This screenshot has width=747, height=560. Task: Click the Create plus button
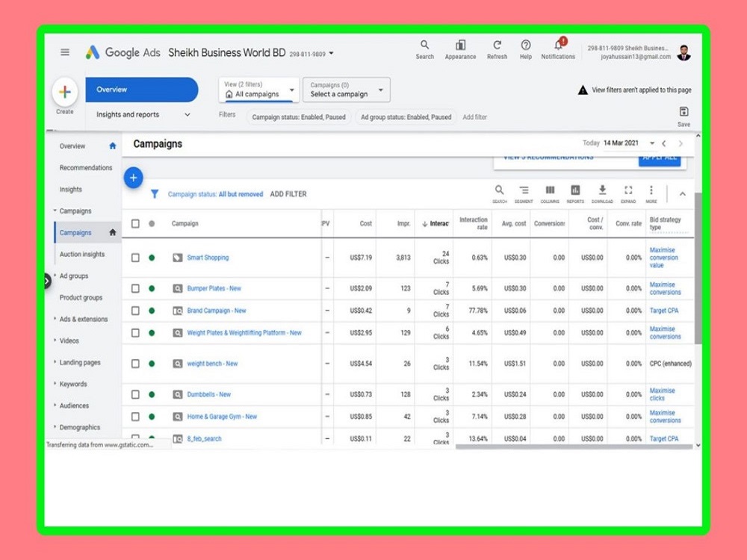click(x=65, y=92)
